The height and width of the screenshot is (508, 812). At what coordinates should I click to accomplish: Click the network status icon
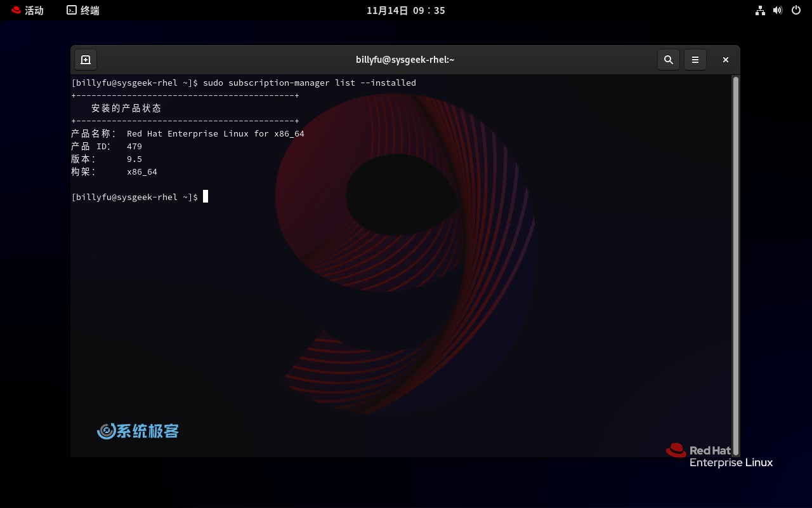pyautogui.click(x=760, y=10)
